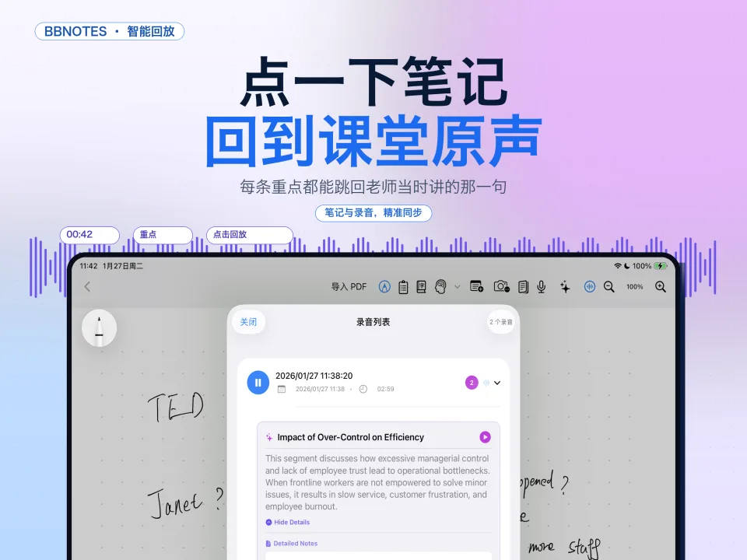Open the clipboard checklist icon
747x560 pixels.
pyautogui.click(x=403, y=287)
